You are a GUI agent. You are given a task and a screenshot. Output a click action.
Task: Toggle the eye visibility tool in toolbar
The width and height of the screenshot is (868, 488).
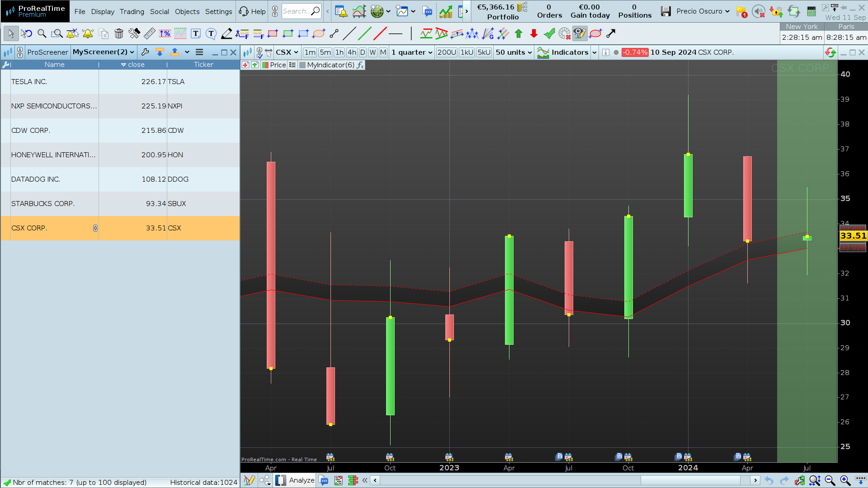tap(580, 33)
